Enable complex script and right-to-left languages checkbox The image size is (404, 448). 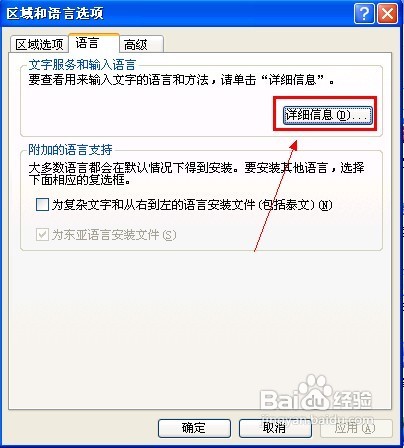click(x=42, y=205)
